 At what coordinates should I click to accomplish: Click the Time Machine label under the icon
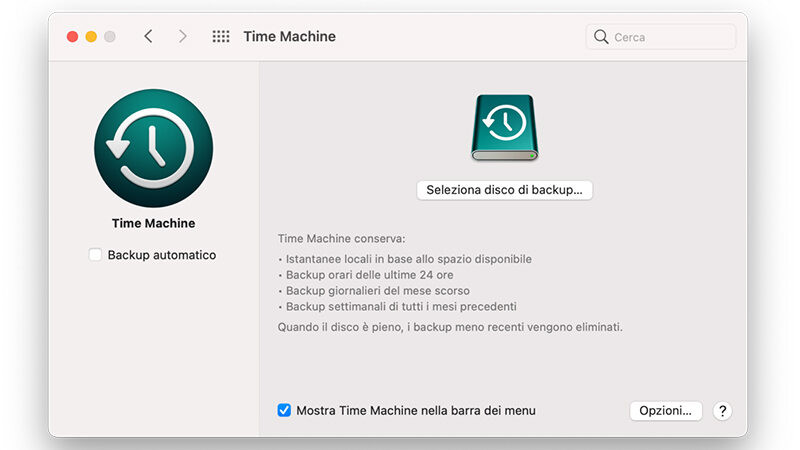pos(154,223)
